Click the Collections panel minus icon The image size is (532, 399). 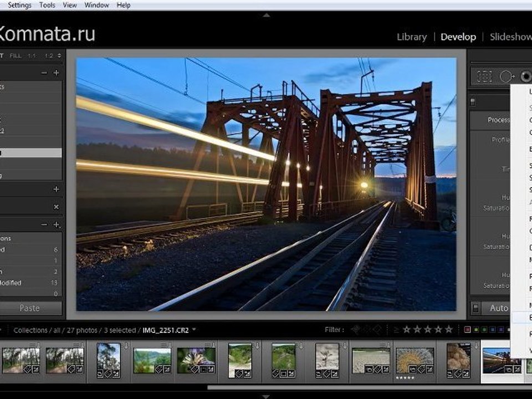point(44,224)
